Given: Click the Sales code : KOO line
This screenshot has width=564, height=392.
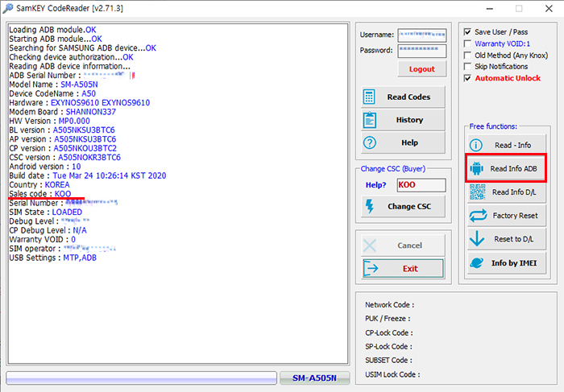Looking at the screenshot, I should [x=40, y=194].
